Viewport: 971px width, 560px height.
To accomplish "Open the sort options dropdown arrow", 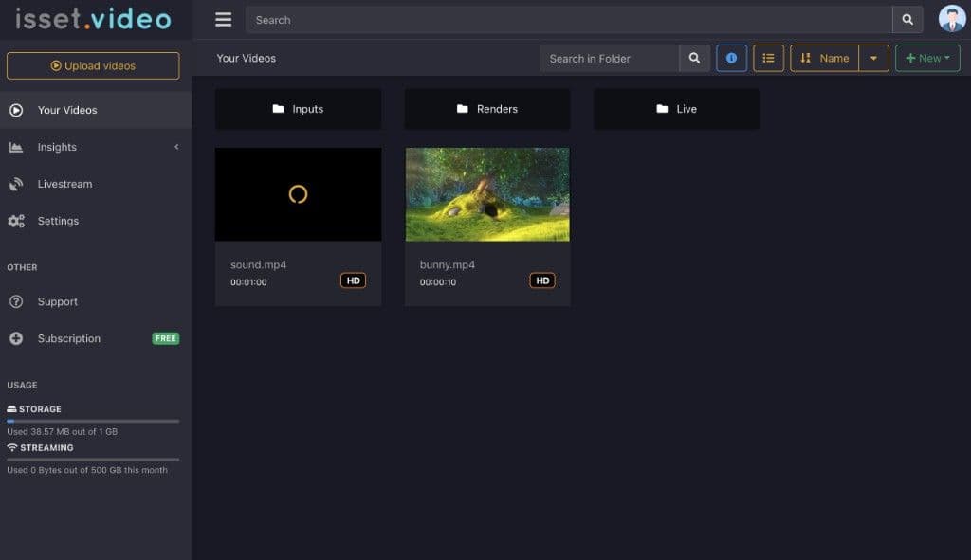I will click(873, 58).
